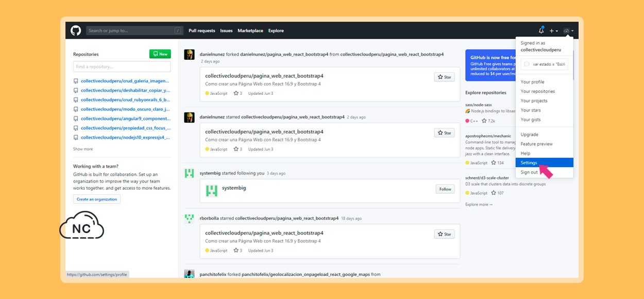Toggle the user avatar menu in the header
The width and height of the screenshot is (644, 299).
pos(568,31)
